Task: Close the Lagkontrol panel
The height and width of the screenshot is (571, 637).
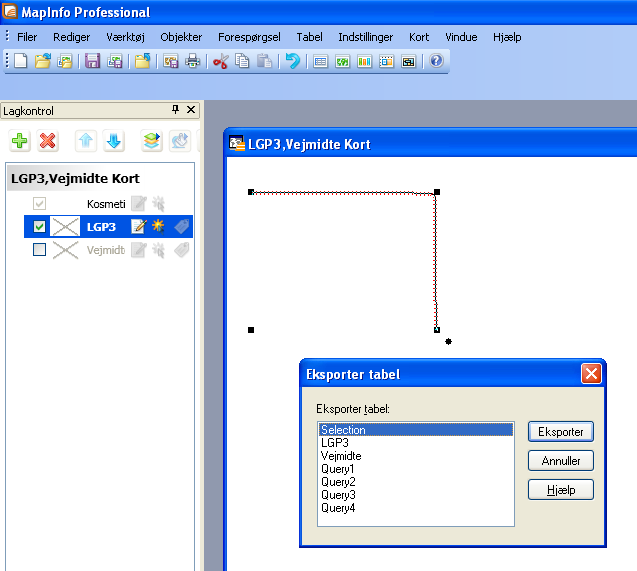Action: point(191,109)
